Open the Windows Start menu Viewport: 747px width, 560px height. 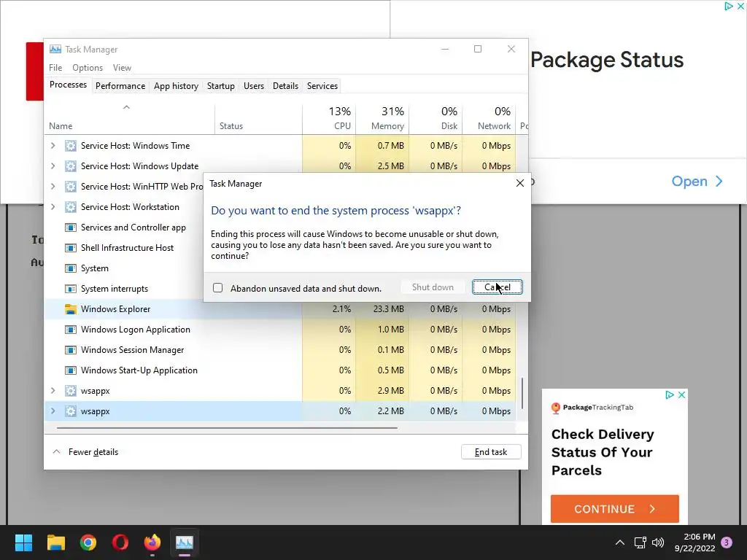(23, 542)
